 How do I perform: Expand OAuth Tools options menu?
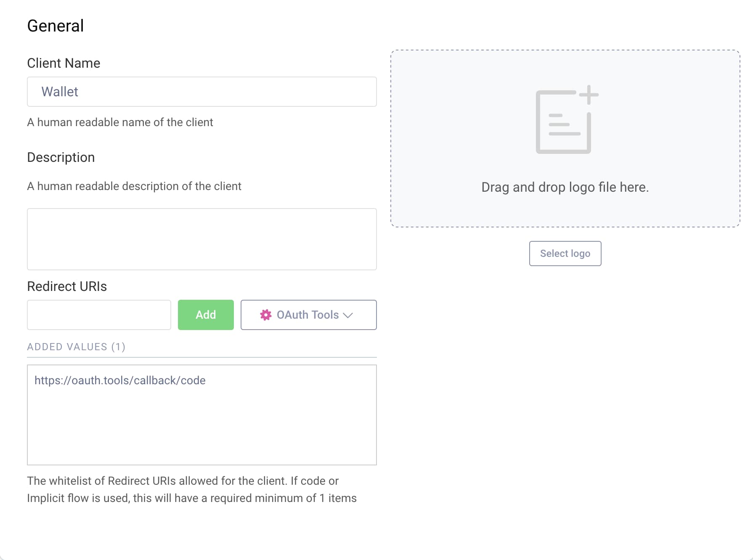pos(308,315)
